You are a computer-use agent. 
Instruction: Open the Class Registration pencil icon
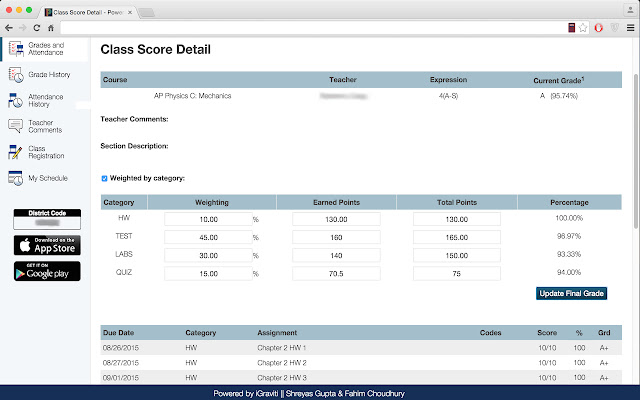[15, 152]
